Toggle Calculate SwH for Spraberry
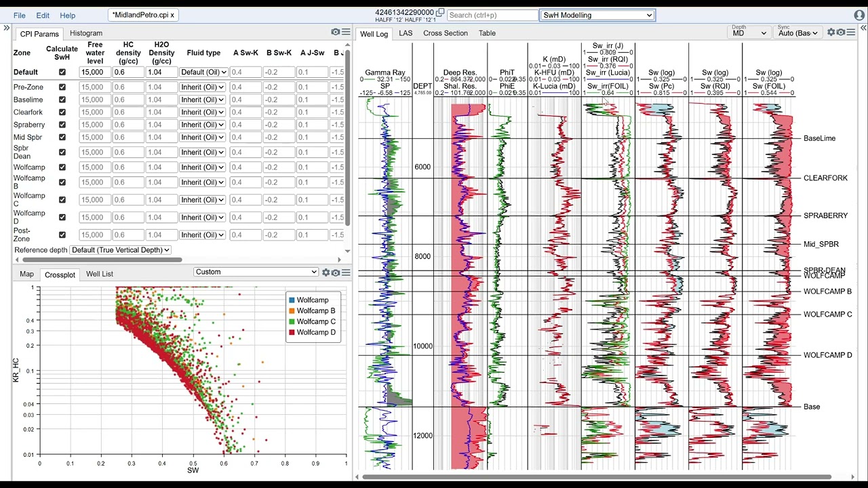This screenshot has height=488, width=868. click(62, 125)
